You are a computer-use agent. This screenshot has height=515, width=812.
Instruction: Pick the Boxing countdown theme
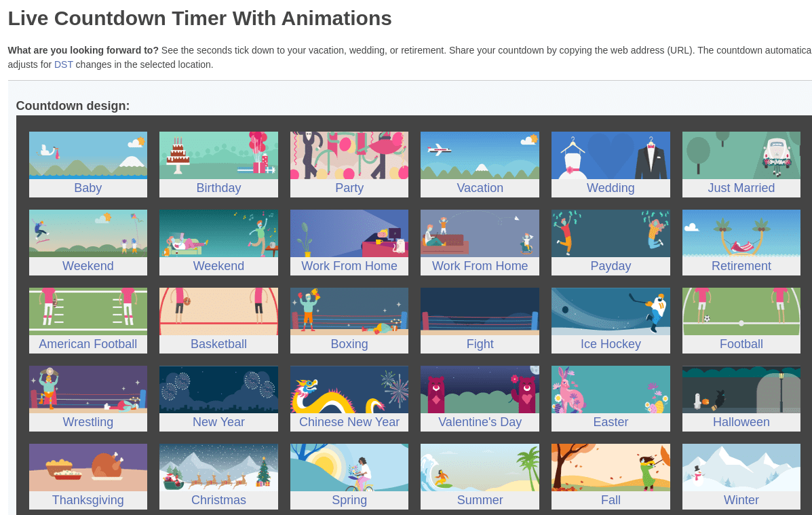(x=349, y=320)
